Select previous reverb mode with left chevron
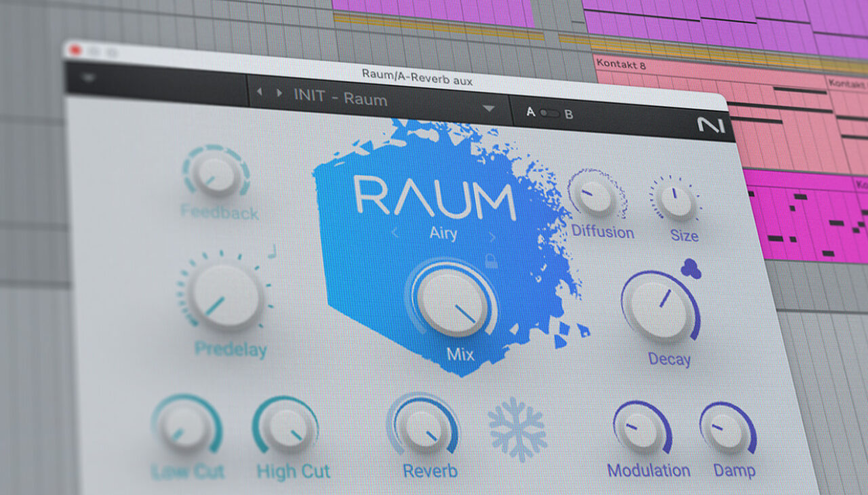 (395, 233)
